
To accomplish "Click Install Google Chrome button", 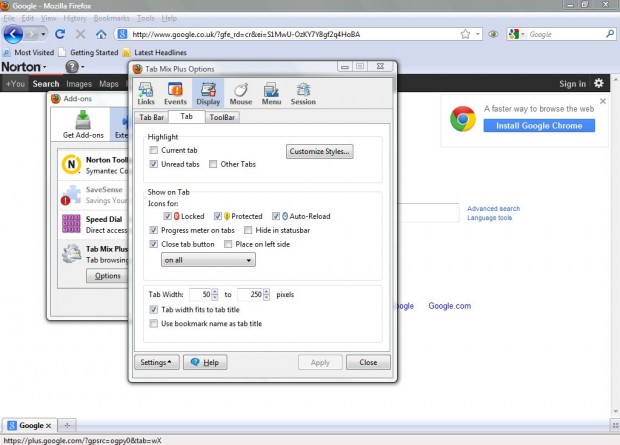I will pos(539,126).
